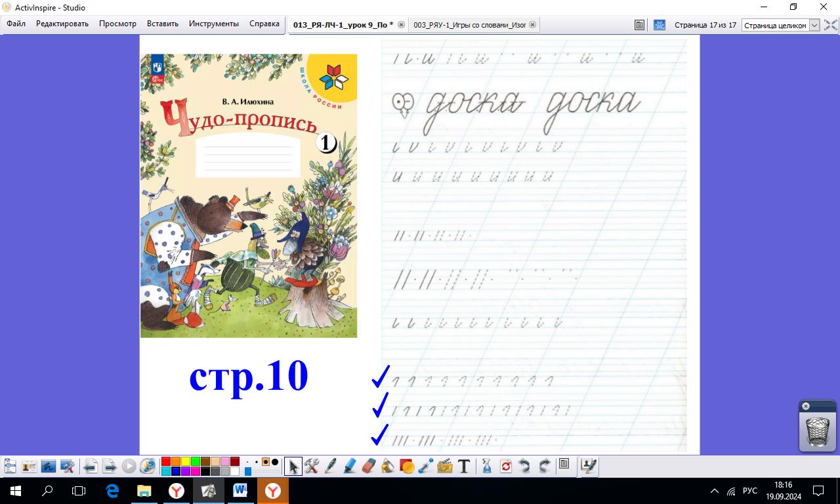Select the highlighted medium pen width dot

(x=266, y=462)
